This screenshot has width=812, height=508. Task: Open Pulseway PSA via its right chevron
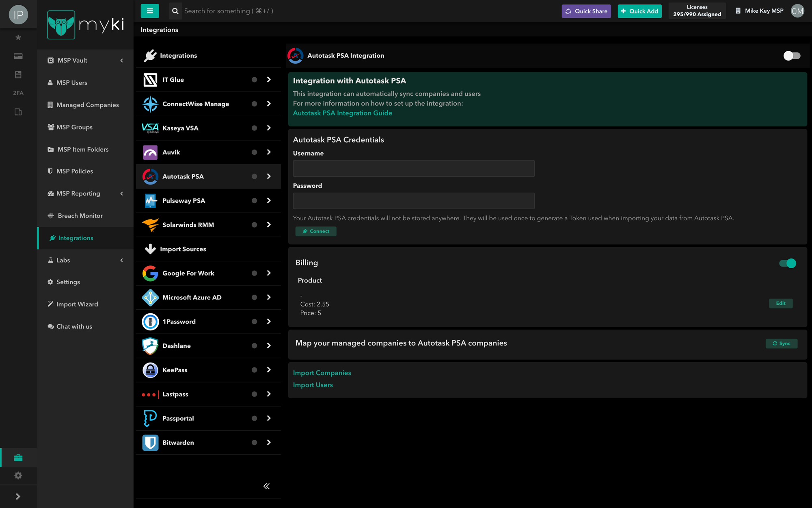[269, 201]
